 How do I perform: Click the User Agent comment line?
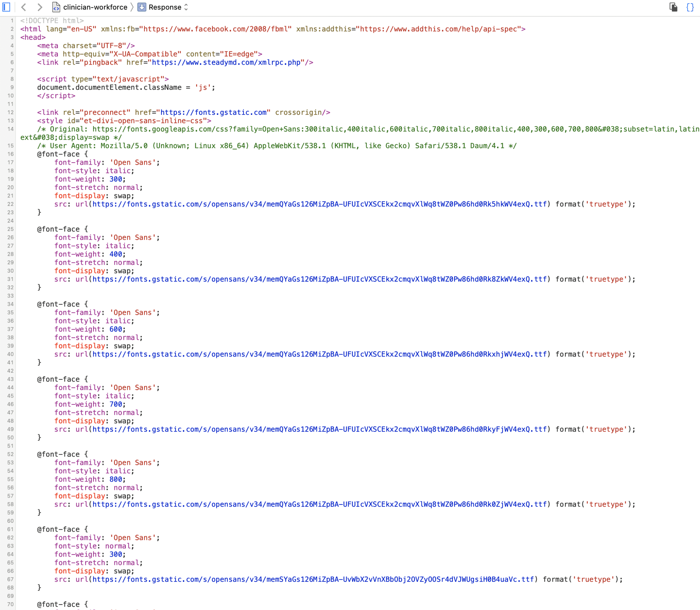(277, 146)
